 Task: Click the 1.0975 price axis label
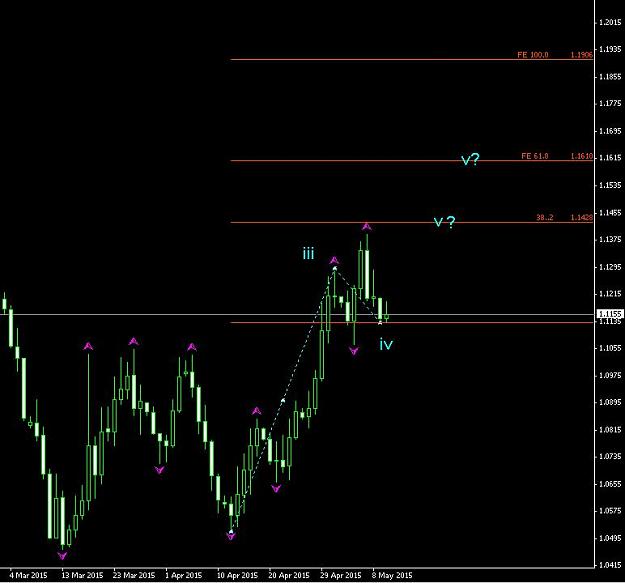click(x=610, y=375)
